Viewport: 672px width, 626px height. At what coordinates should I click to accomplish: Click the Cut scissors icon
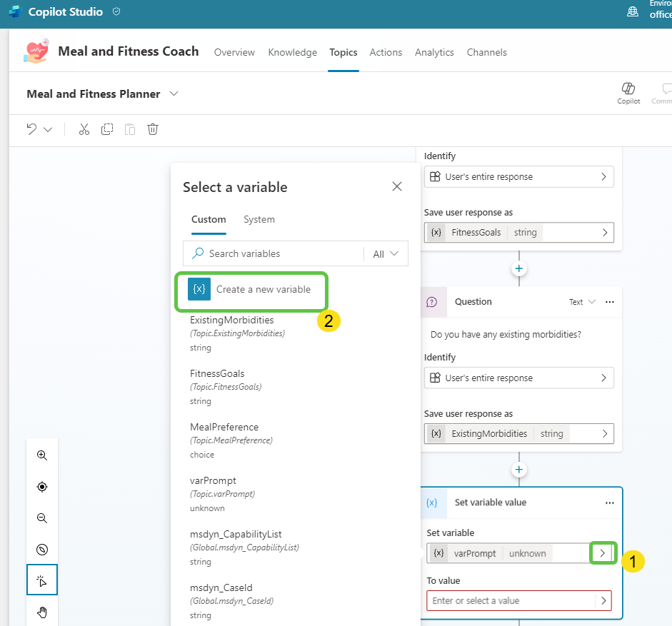click(x=84, y=129)
